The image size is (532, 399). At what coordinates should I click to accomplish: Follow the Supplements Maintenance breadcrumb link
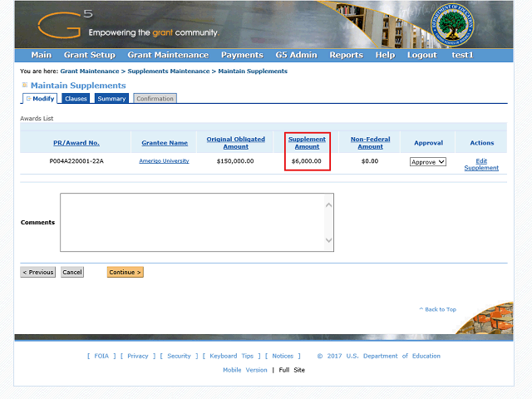169,71
